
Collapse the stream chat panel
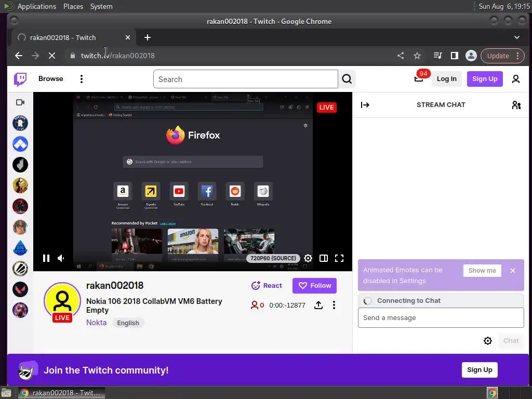point(365,105)
